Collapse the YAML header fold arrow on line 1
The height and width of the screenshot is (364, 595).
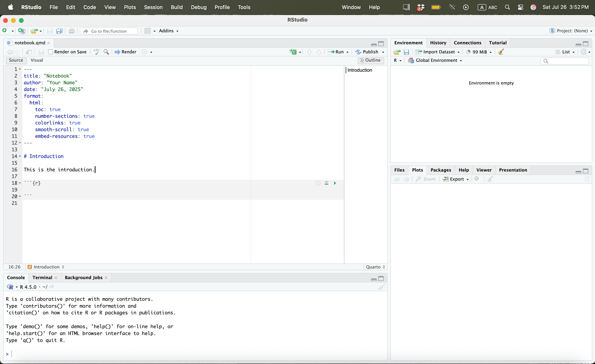point(20,69)
